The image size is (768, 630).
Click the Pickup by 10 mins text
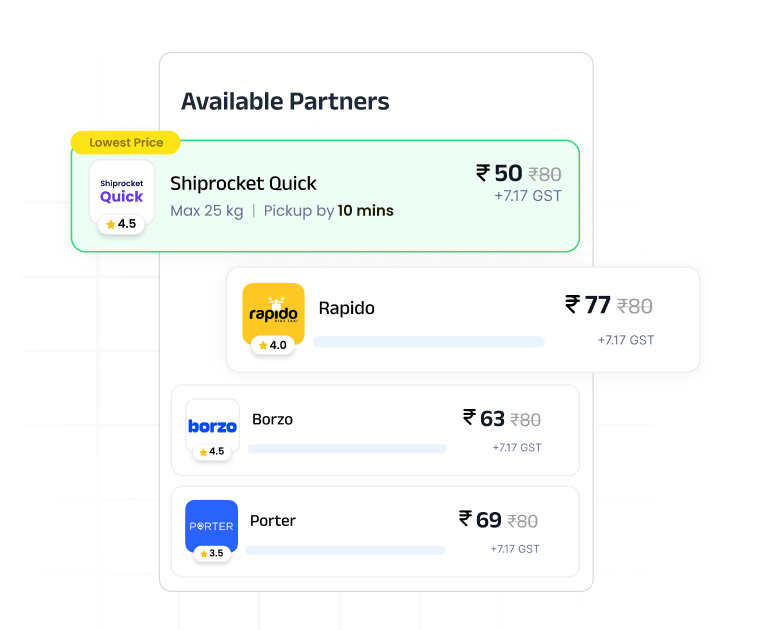(x=329, y=211)
